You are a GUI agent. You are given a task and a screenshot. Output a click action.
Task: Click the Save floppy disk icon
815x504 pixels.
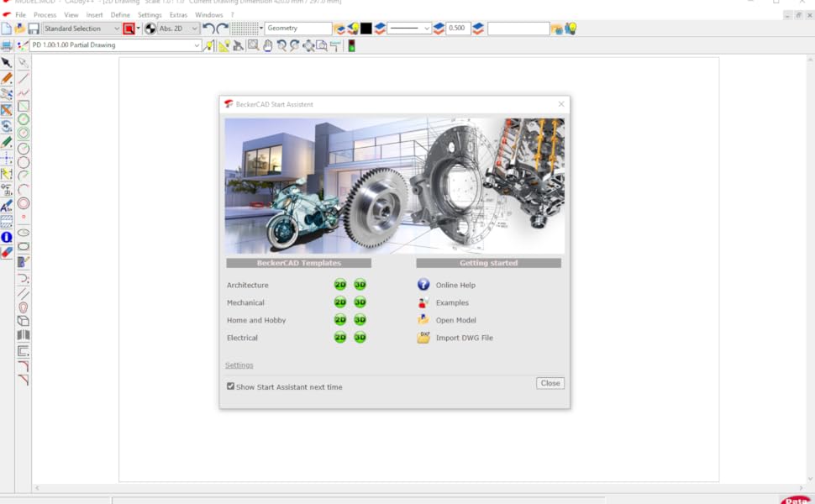34,29
